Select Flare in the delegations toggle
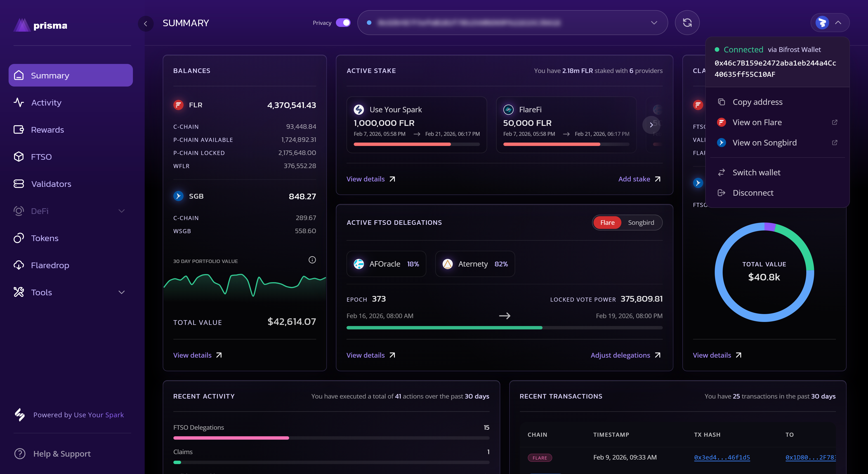868x474 pixels. coord(607,222)
